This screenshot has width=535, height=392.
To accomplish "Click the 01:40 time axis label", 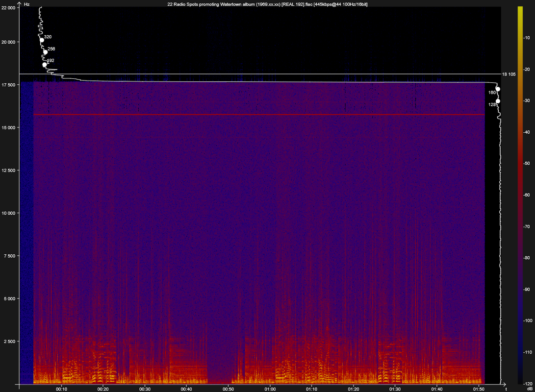I will pos(437,389).
